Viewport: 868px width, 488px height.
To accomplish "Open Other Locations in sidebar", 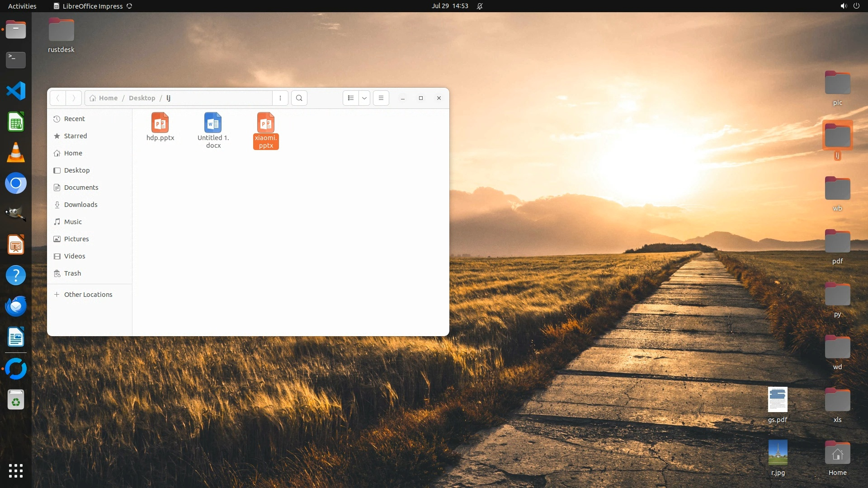I will [88, 295].
